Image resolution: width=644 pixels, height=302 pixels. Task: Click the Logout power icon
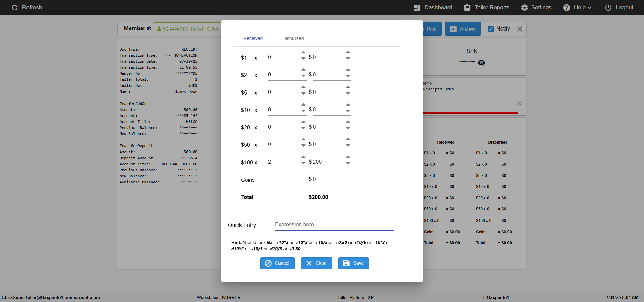(608, 7)
